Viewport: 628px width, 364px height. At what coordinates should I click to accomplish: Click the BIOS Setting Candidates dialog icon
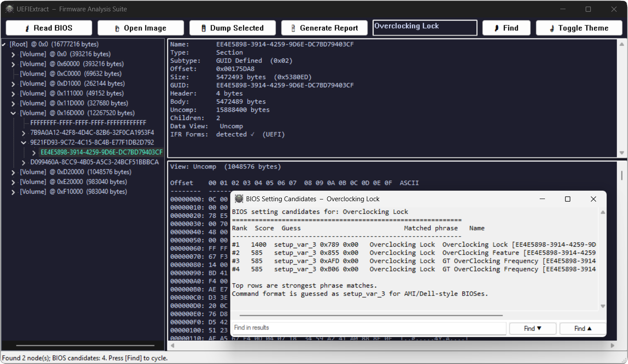click(239, 199)
